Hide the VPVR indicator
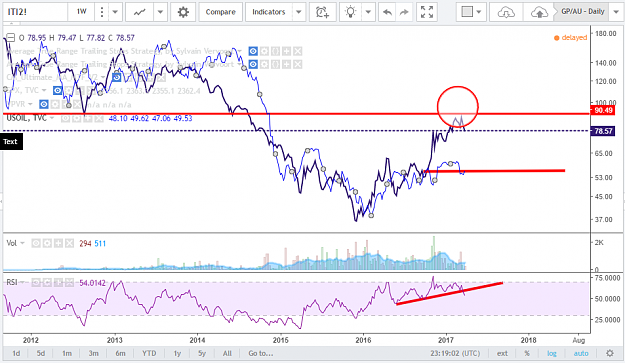This screenshot has width=625, height=363. click(43, 104)
